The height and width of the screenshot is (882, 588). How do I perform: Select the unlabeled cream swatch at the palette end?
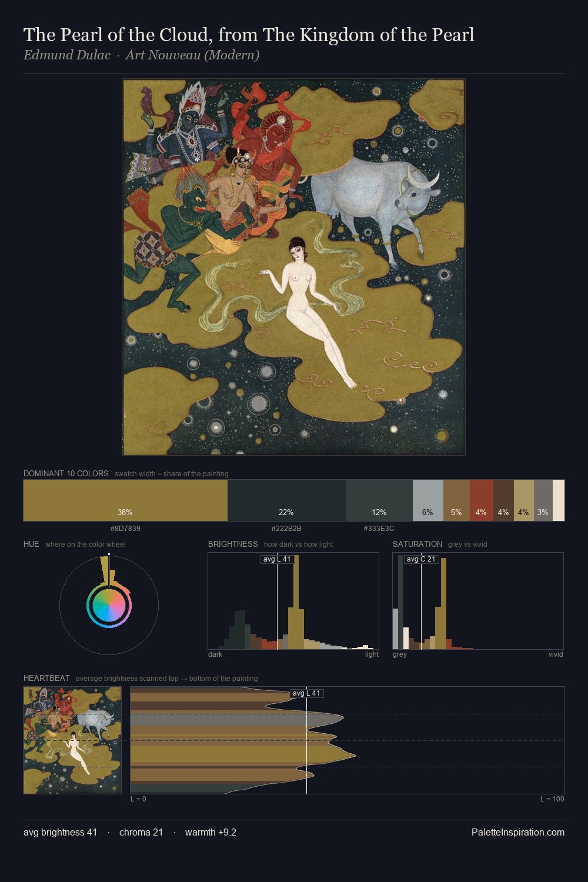[559, 500]
